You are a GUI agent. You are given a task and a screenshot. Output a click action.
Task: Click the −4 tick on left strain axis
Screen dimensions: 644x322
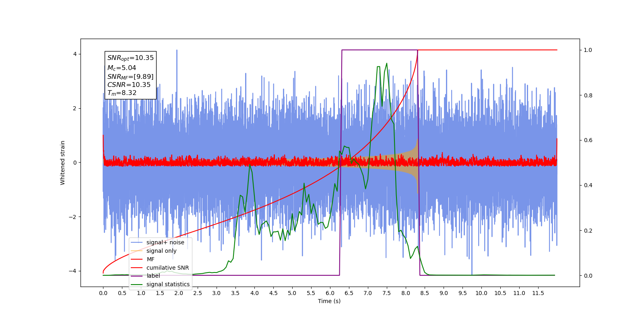point(73,271)
